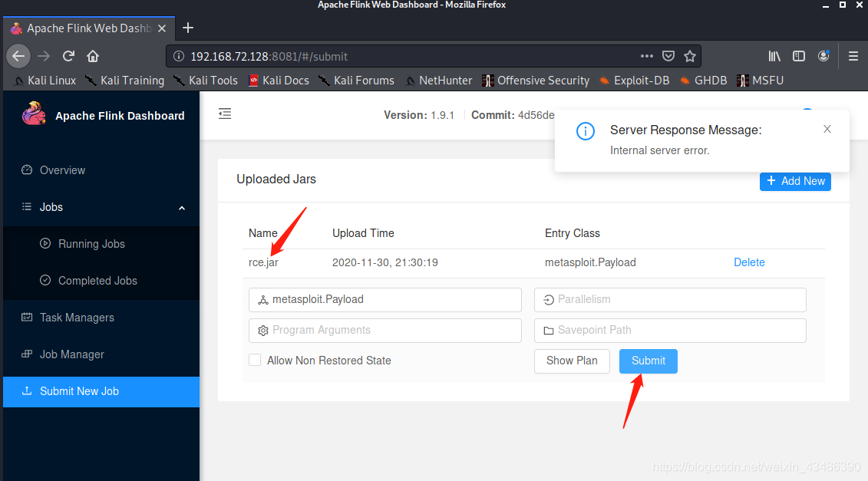Image resolution: width=868 pixels, height=481 pixels.
Task: Bookmark this page with the star icon
Action: (x=690, y=56)
